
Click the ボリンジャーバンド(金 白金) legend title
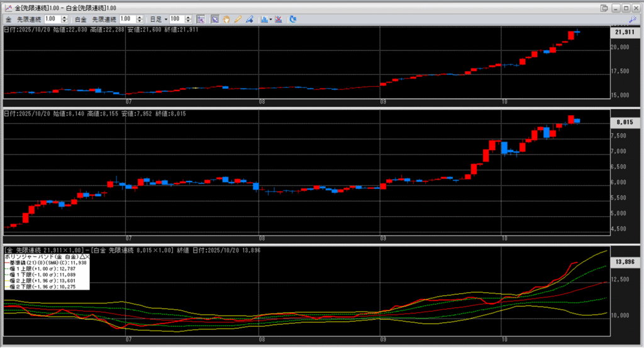click(42, 256)
